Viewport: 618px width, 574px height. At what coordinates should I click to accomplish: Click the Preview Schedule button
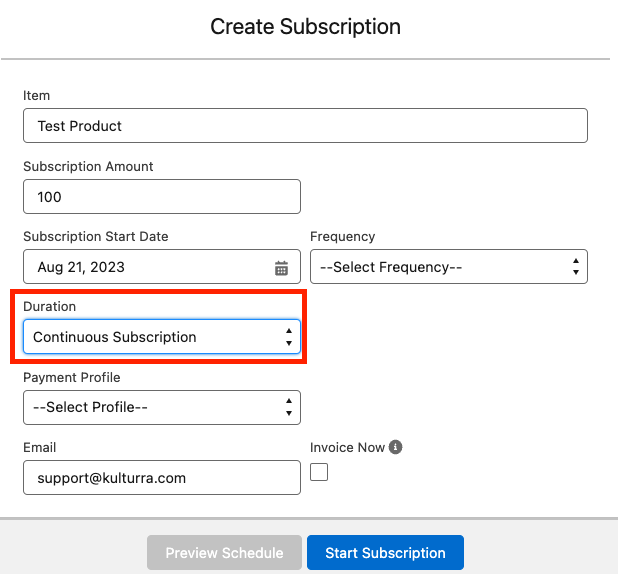[224, 553]
